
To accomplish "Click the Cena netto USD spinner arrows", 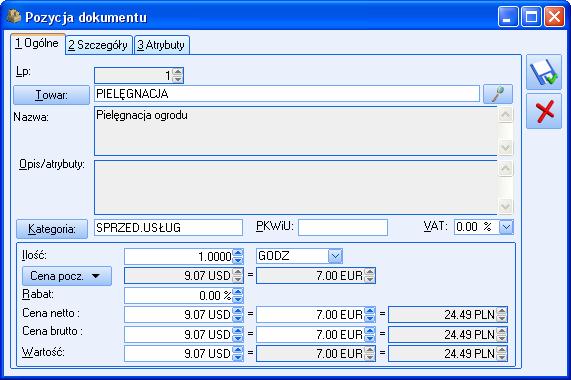I will click(x=237, y=314).
